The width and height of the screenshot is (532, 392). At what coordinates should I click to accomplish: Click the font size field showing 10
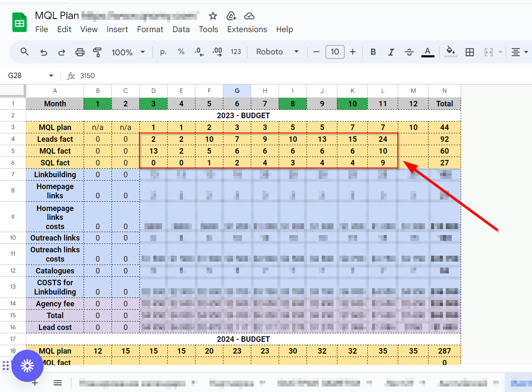335,52
